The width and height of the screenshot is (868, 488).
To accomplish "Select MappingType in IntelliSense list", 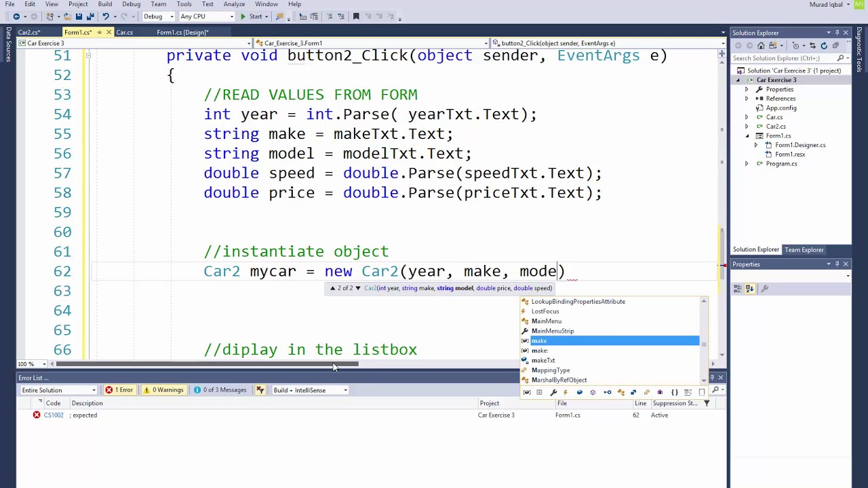I will pyautogui.click(x=550, y=370).
